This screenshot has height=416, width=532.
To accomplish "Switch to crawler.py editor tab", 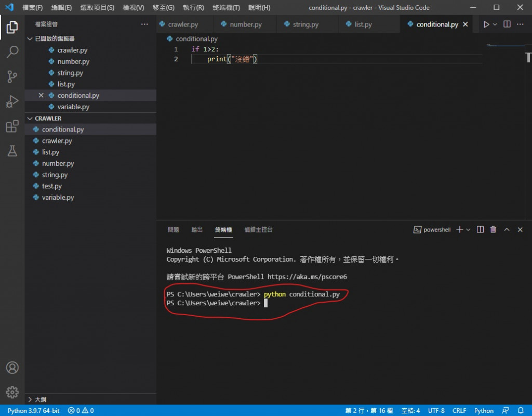I will (x=183, y=24).
